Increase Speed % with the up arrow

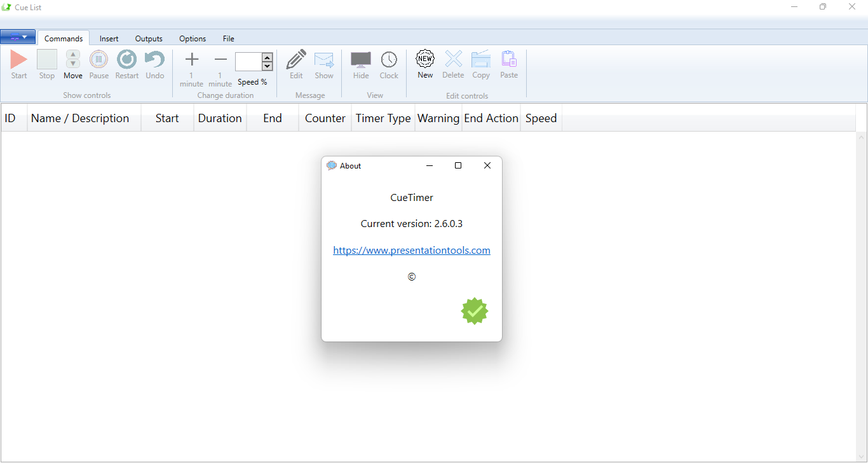(x=268, y=57)
